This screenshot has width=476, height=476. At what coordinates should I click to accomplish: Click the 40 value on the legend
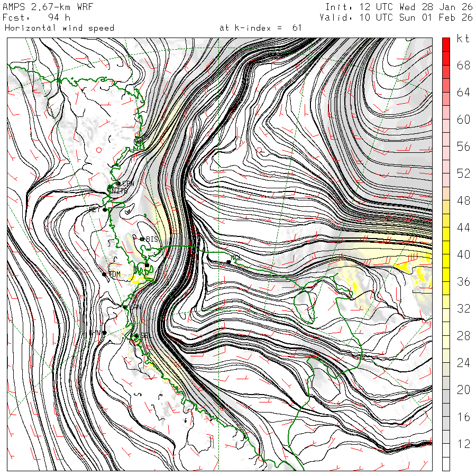click(x=463, y=255)
